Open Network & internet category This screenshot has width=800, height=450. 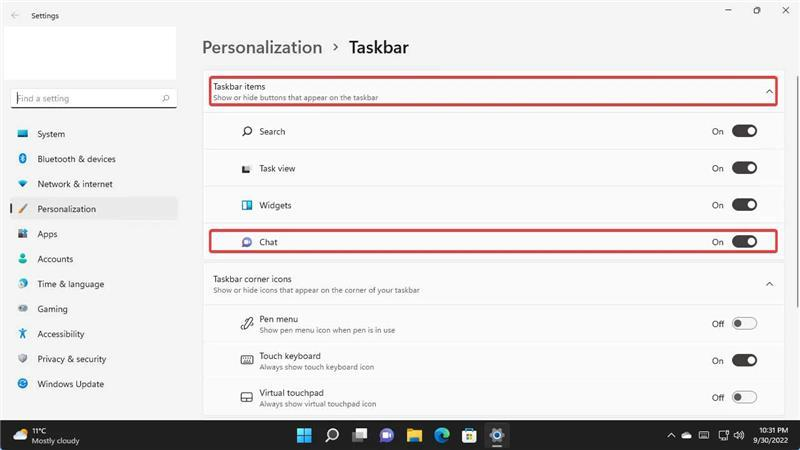tap(94, 184)
